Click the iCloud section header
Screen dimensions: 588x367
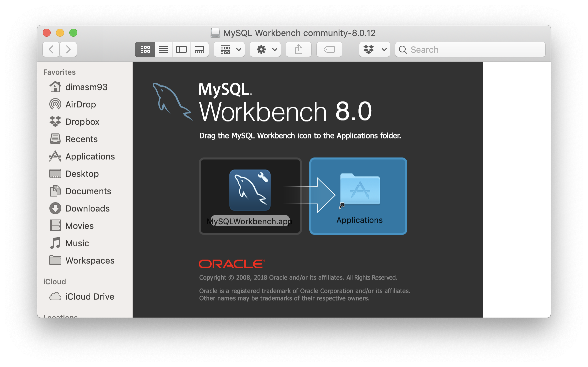click(55, 282)
